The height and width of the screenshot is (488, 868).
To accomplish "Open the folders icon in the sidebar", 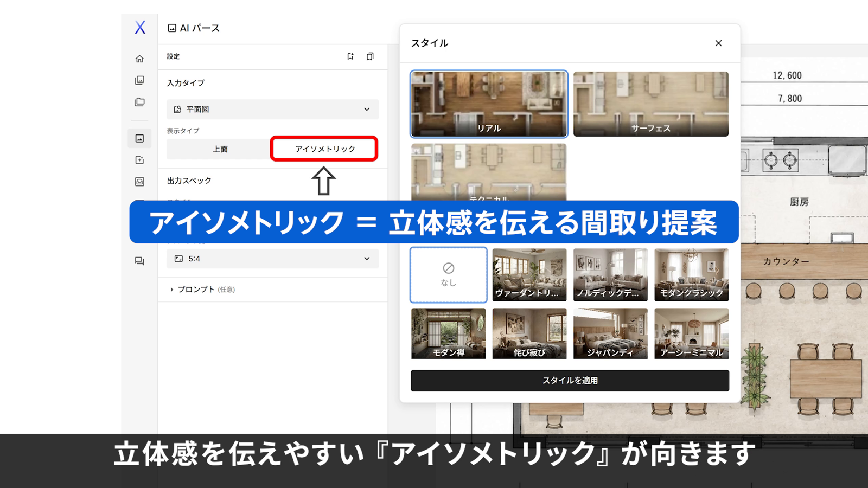I will click(139, 102).
